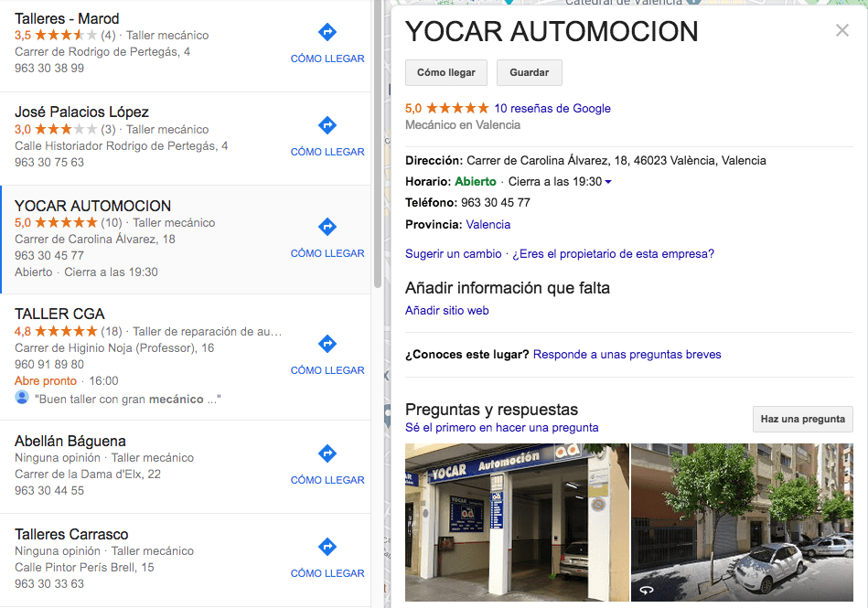Click directions icon for TALLER CGA
The width and height of the screenshot is (868, 608).
(x=327, y=344)
